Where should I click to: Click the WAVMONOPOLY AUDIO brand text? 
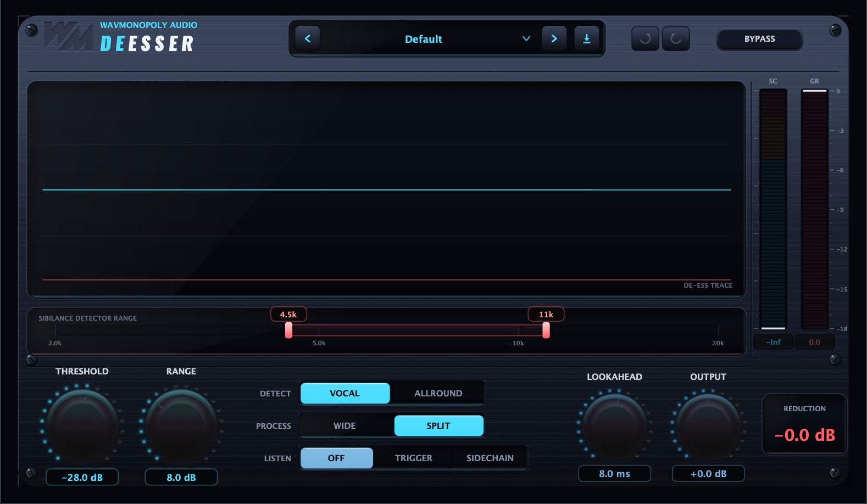pos(148,25)
